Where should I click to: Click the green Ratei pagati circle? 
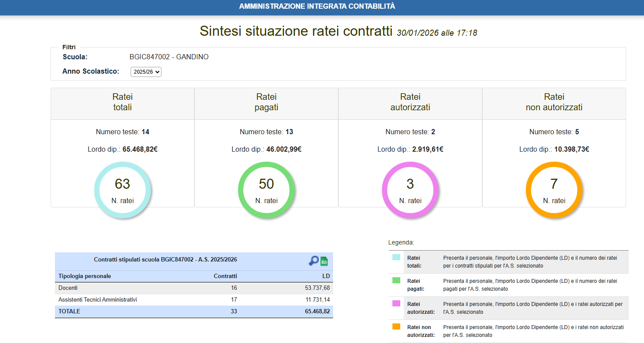point(266,190)
